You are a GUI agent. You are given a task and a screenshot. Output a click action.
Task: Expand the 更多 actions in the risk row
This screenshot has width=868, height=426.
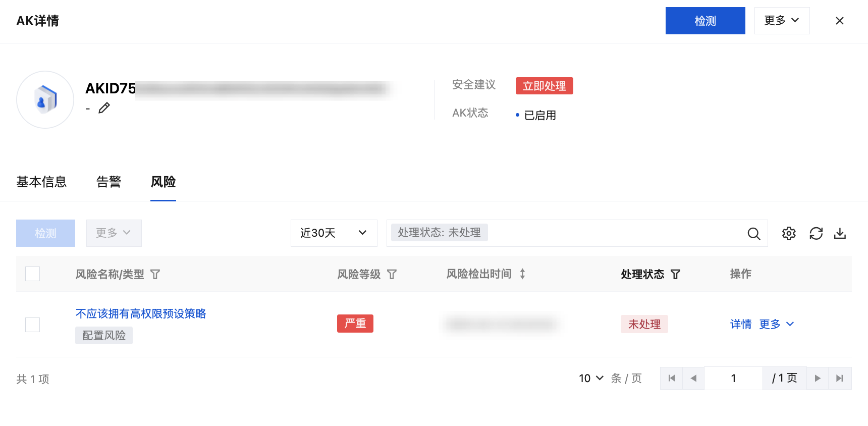coord(776,324)
